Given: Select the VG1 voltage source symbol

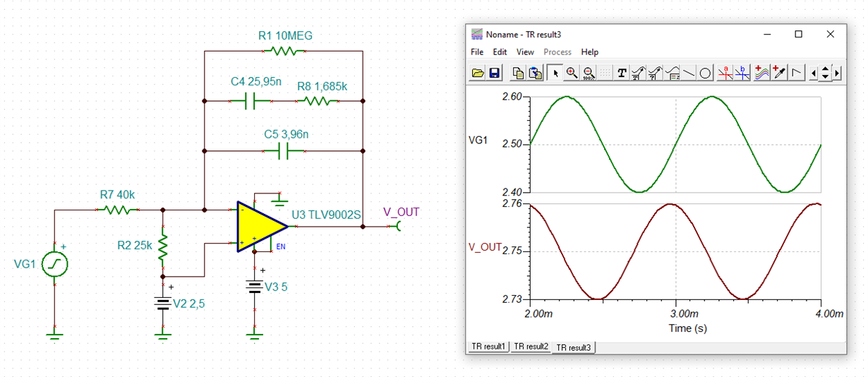Looking at the screenshot, I should (x=55, y=265).
